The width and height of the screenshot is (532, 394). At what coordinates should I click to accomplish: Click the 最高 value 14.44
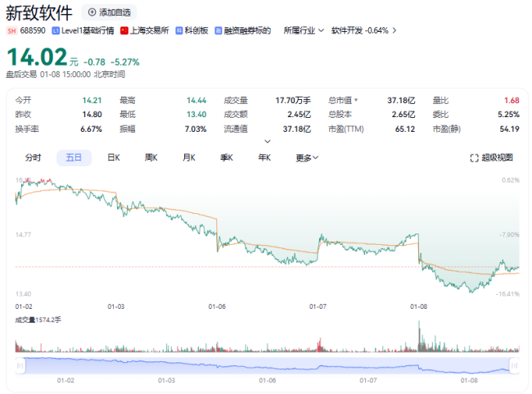coord(196,101)
